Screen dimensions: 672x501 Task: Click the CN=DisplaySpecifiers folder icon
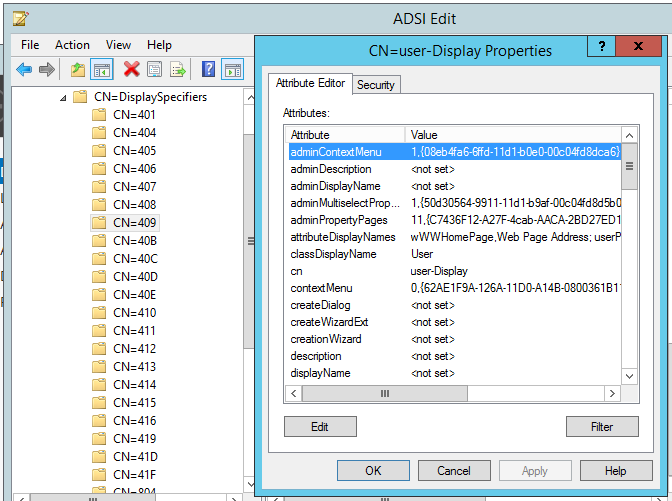click(x=80, y=97)
